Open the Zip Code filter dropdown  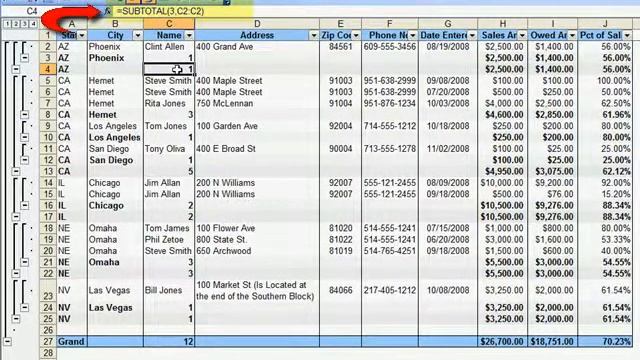[x=356, y=36]
